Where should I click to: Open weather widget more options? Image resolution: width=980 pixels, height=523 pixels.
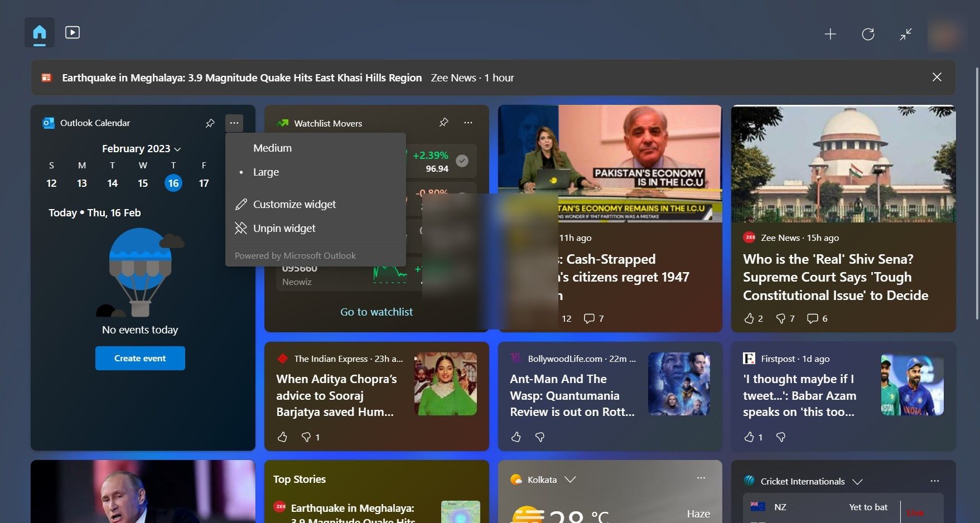(x=701, y=478)
